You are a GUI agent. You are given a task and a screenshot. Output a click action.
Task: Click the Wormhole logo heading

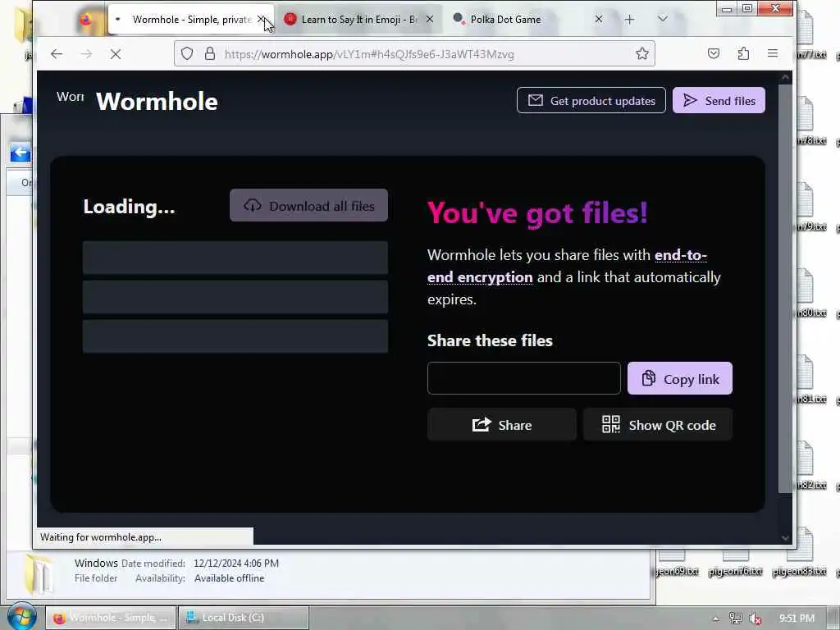(157, 101)
